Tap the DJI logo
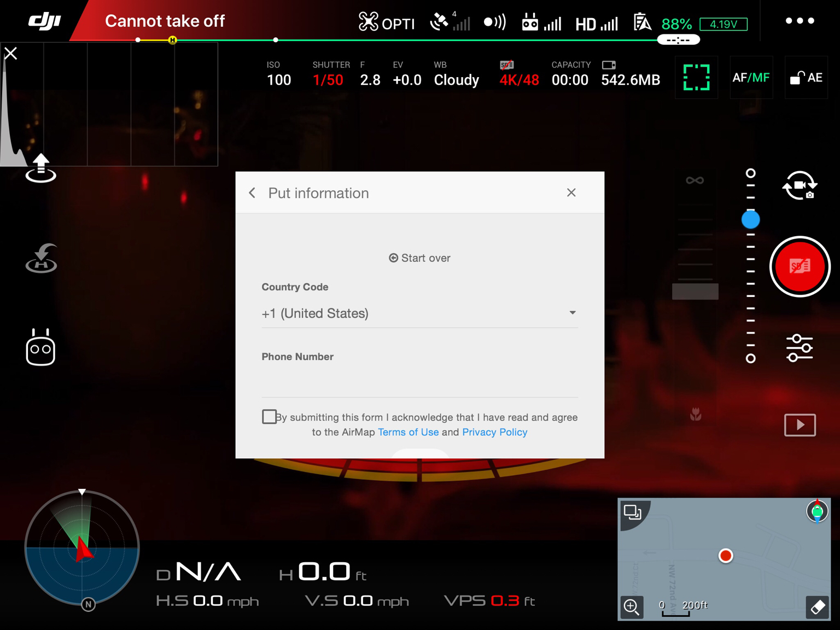 point(44,21)
